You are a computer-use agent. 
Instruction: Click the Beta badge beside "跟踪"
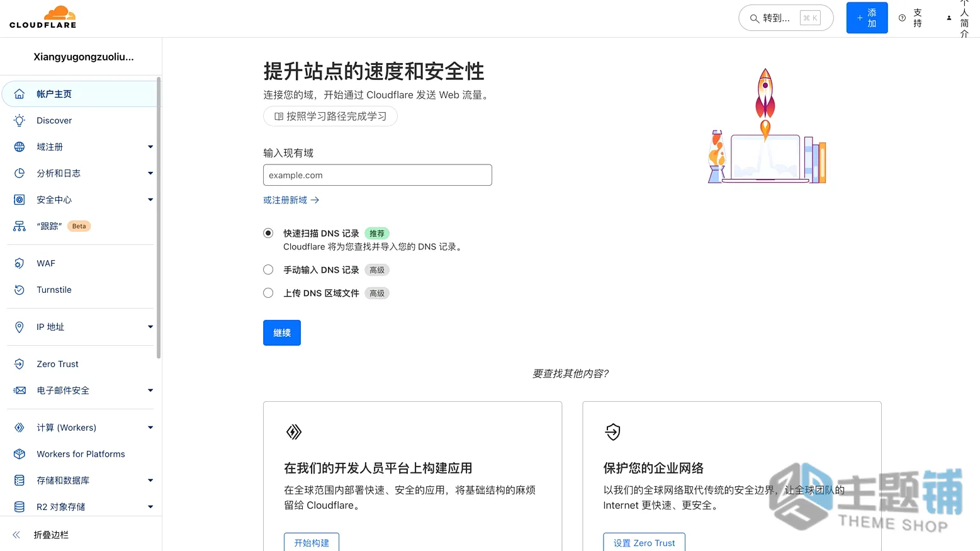(x=79, y=226)
